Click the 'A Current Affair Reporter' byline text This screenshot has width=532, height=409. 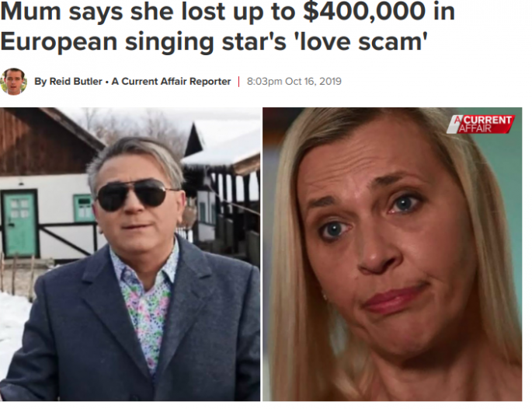tap(171, 82)
